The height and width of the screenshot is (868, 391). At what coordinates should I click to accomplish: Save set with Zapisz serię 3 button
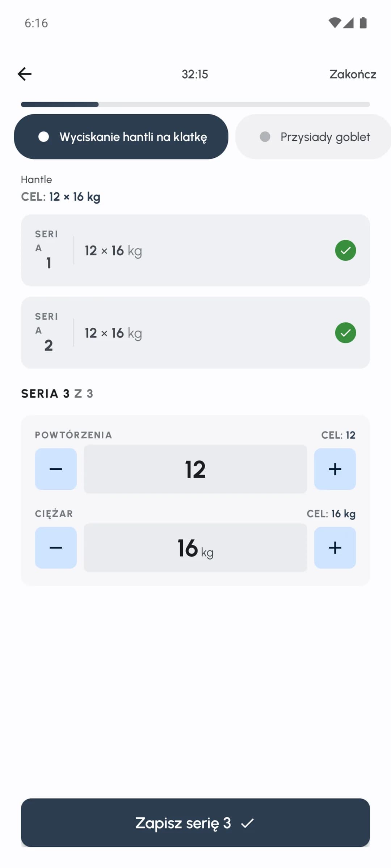195,822
